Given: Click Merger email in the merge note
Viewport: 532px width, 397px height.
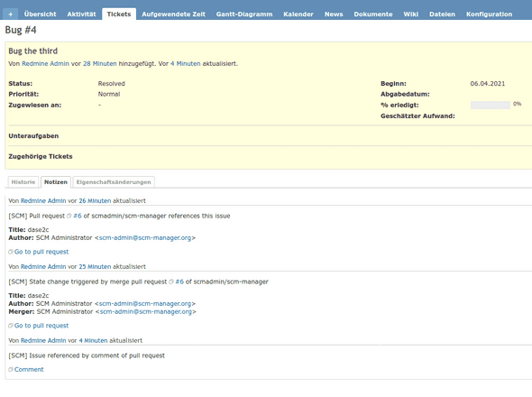Looking at the screenshot, I should 146,312.
